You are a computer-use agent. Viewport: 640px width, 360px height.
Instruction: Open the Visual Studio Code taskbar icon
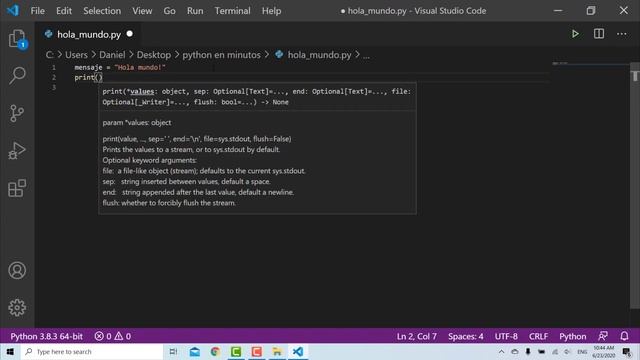click(x=298, y=351)
